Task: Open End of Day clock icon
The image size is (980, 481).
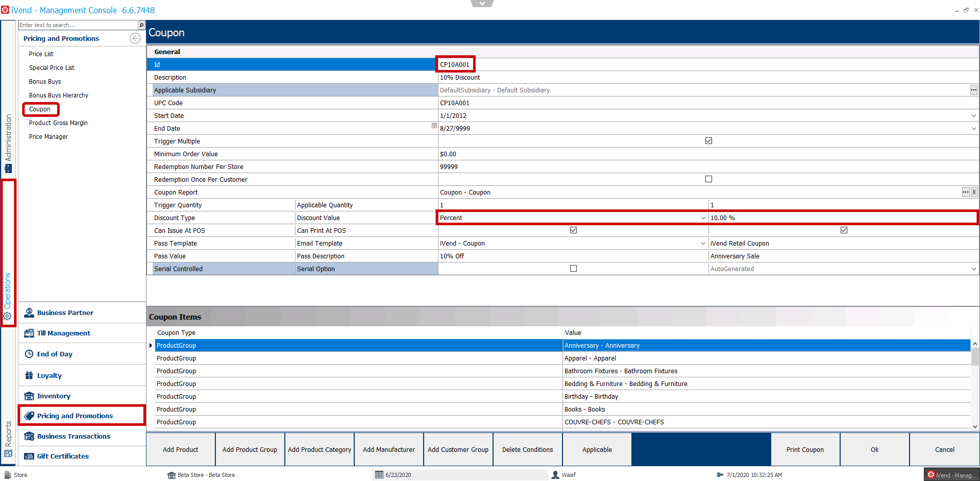Action: tap(29, 354)
